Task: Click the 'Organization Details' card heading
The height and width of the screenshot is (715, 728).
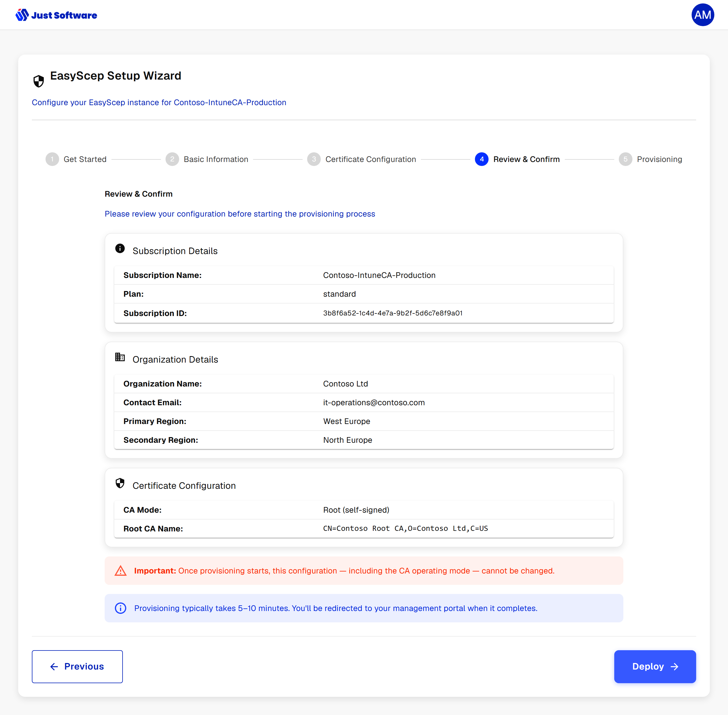Action: click(x=175, y=359)
